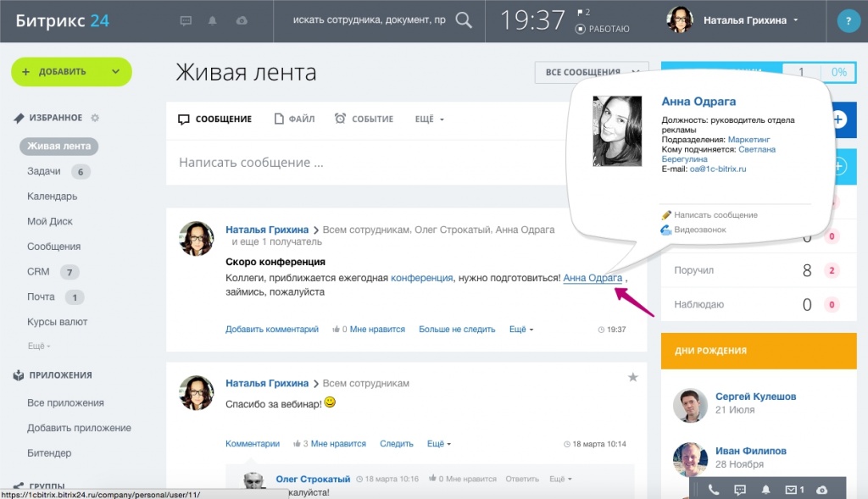
Task: Open the cloud drive icon in header
Action: click(x=242, y=20)
